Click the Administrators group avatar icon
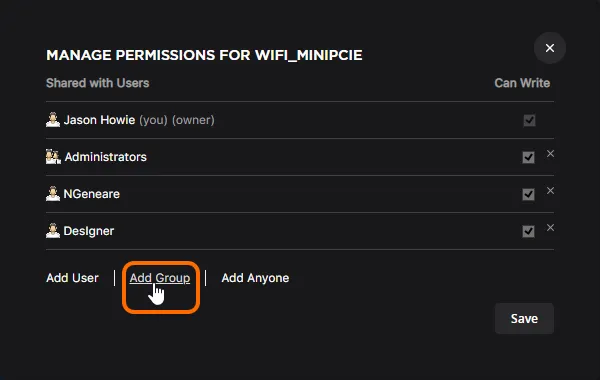 53,157
